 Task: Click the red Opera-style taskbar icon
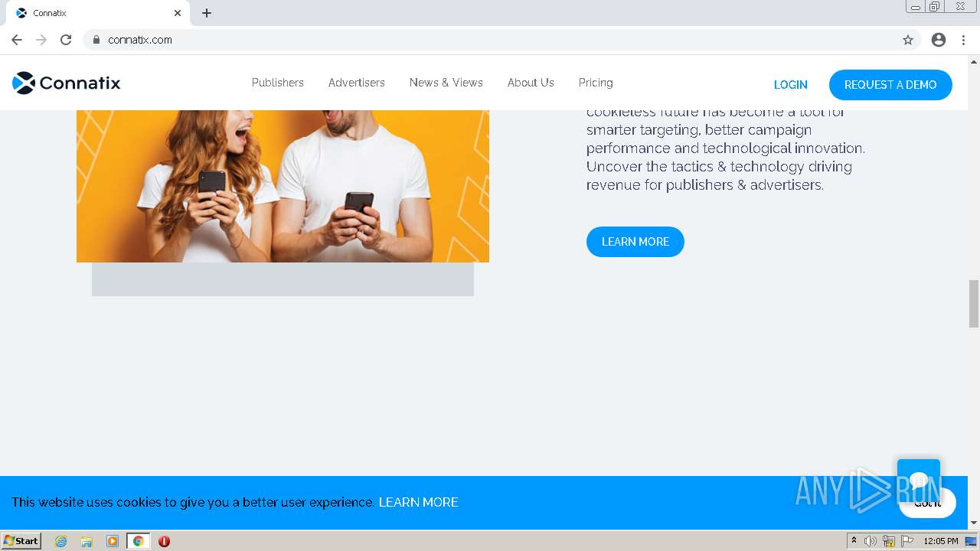pyautogui.click(x=164, y=541)
